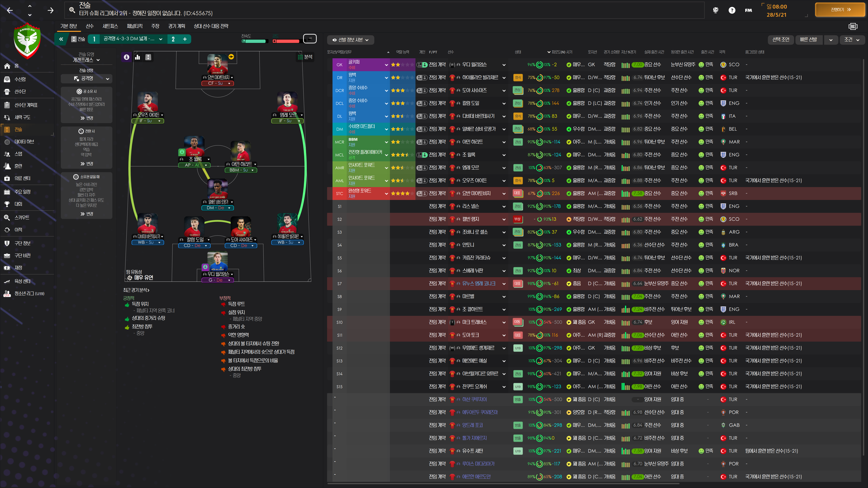Collapse the tactic panel with double chevron
The image size is (868, 488).
(x=61, y=39)
